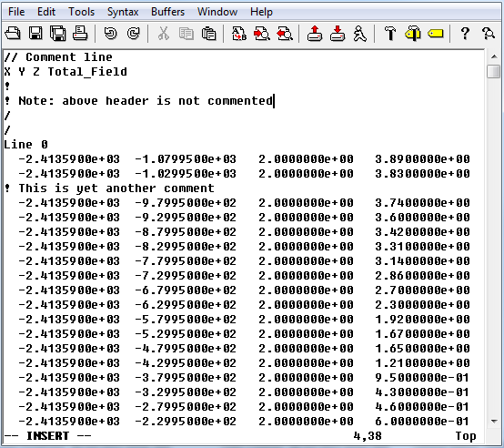Cut selection with the scissors icon
Image resolution: width=504 pixels, height=448 pixels.
pyautogui.click(x=164, y=34)
